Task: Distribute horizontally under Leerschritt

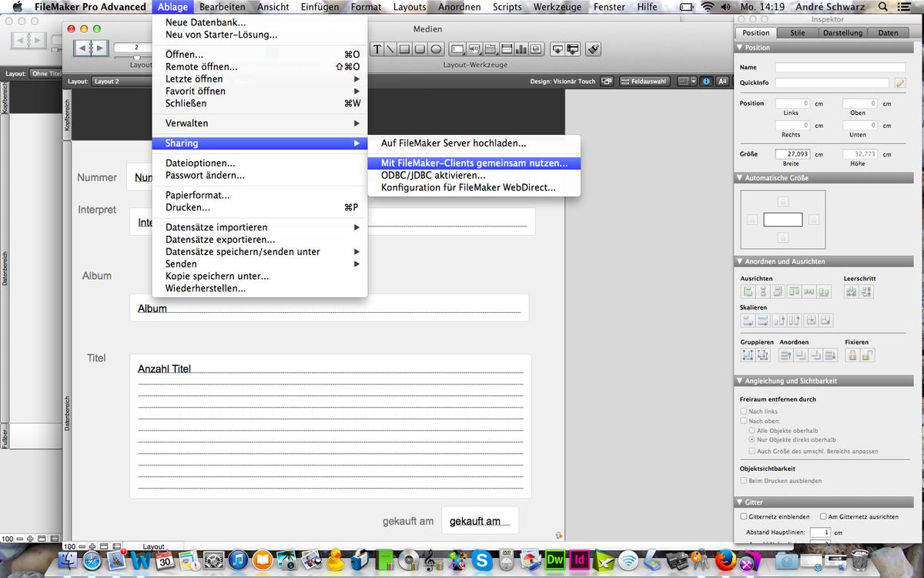Action: (x=851, y=292)
